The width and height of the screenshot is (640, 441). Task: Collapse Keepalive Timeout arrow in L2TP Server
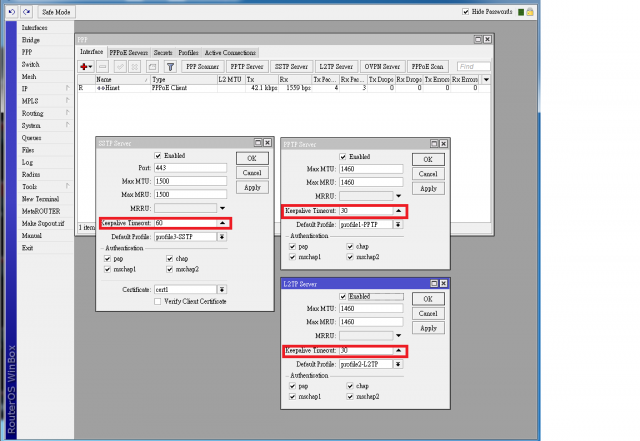tap(398, 350)
